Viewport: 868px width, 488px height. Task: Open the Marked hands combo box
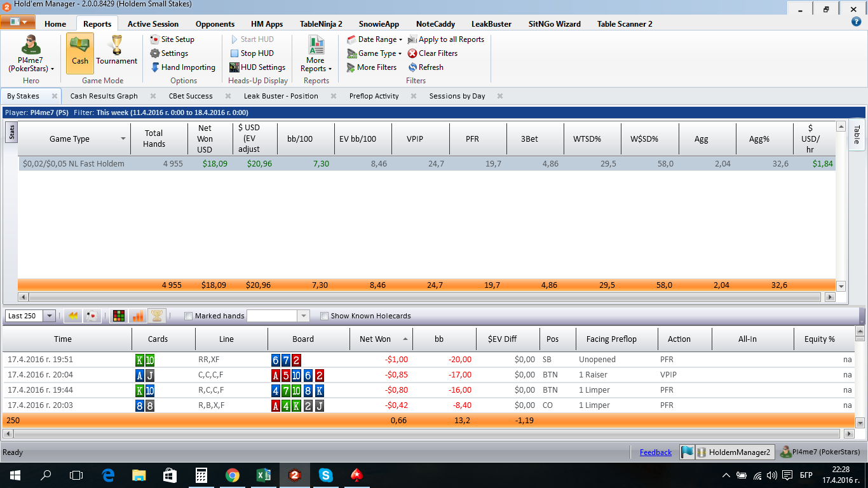278,316
